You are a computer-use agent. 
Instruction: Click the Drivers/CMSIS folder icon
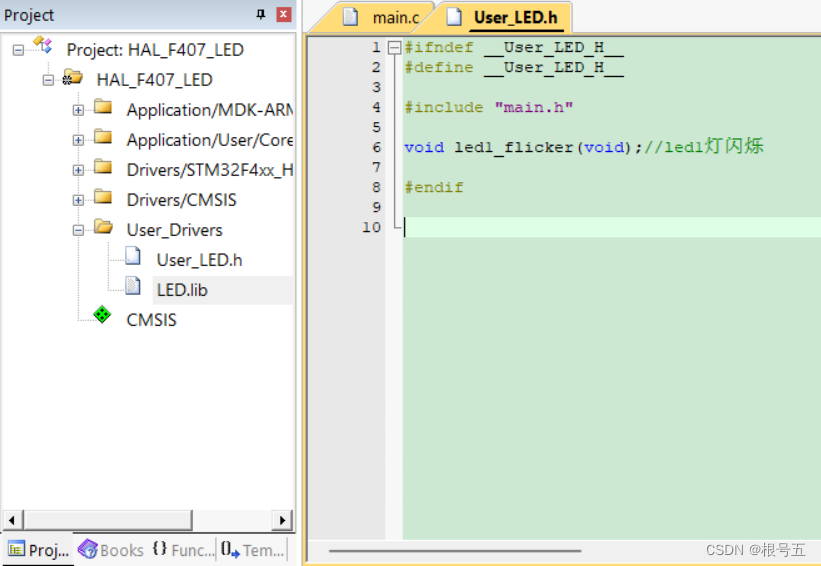[x=103, y=197]
